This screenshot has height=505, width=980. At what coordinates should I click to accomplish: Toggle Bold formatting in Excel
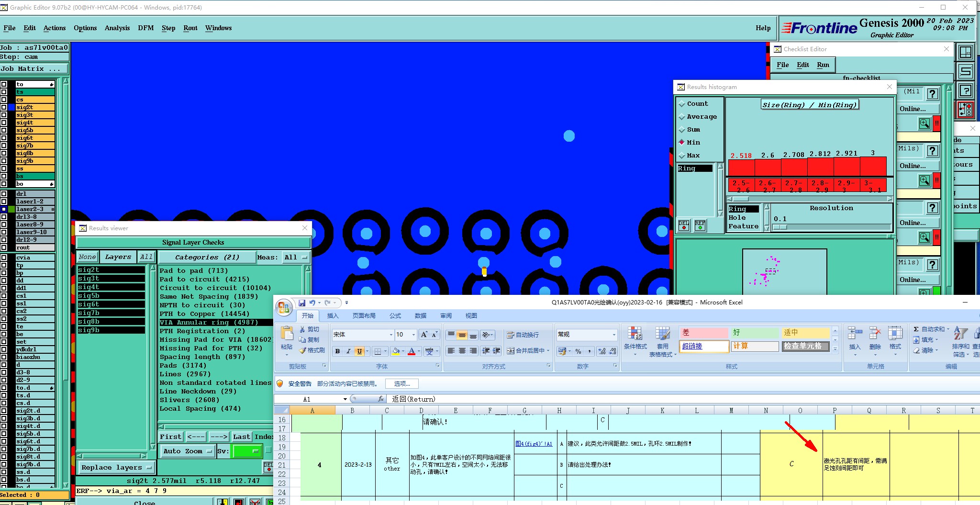pyautogui.click(x=337, y=351)
